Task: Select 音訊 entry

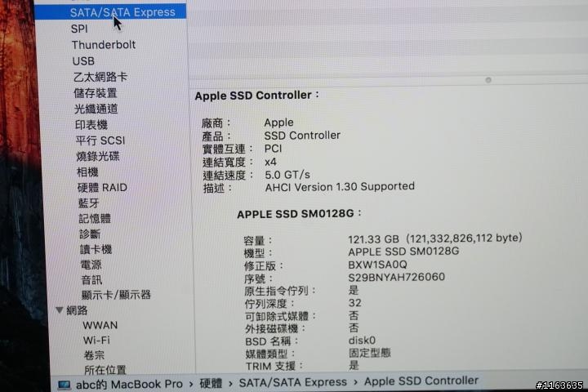Action: (x=91, y=280)
